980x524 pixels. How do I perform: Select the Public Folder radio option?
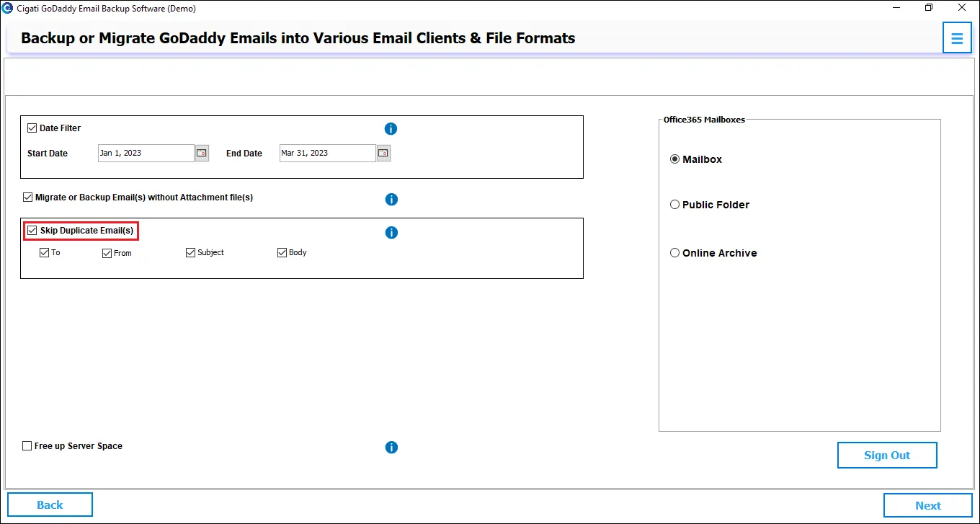tap(675, 205)
